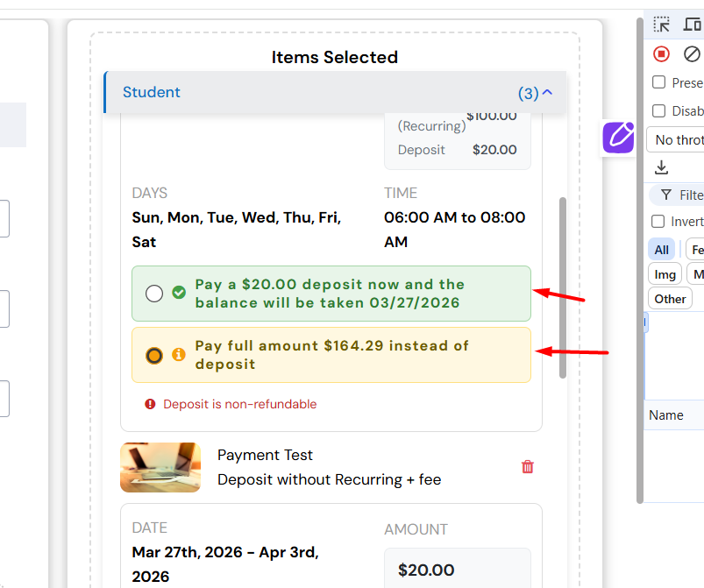Viewport: 704px width, 588px height.
Task: Tick the Invert filter checkbox
Action: click(x=658, y=222)
